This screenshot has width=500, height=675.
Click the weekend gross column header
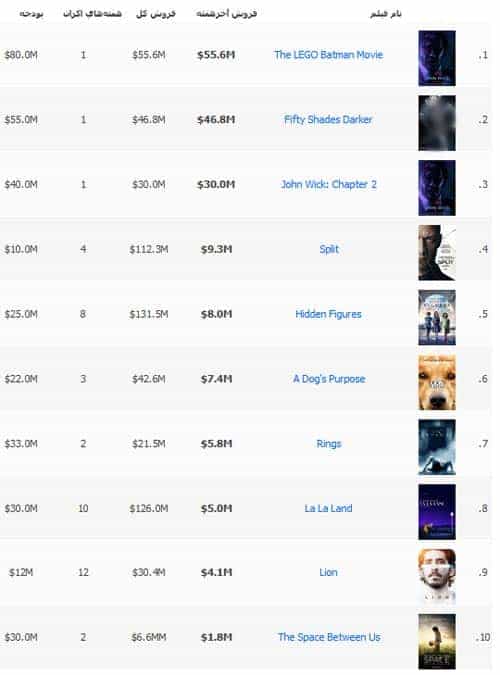227,14
